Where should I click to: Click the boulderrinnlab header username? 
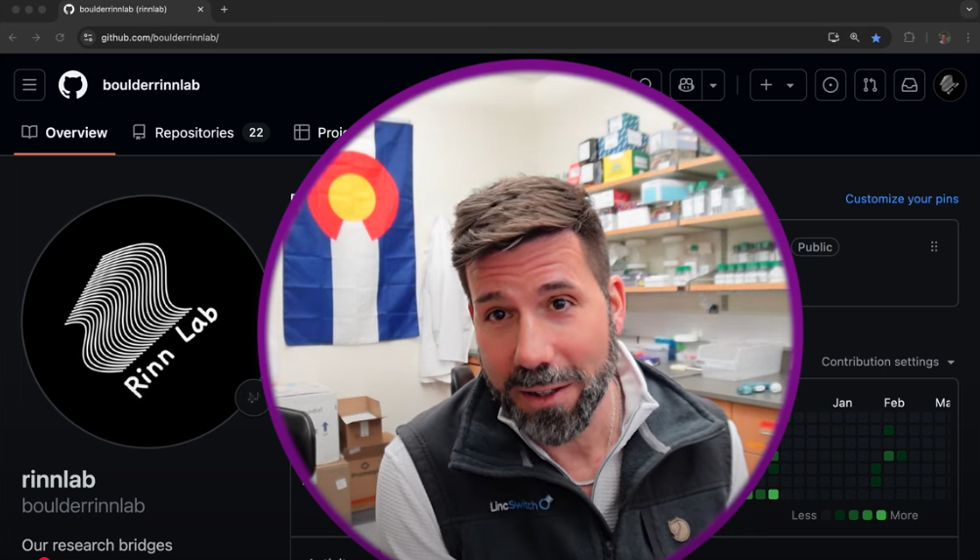coord(151,85)
